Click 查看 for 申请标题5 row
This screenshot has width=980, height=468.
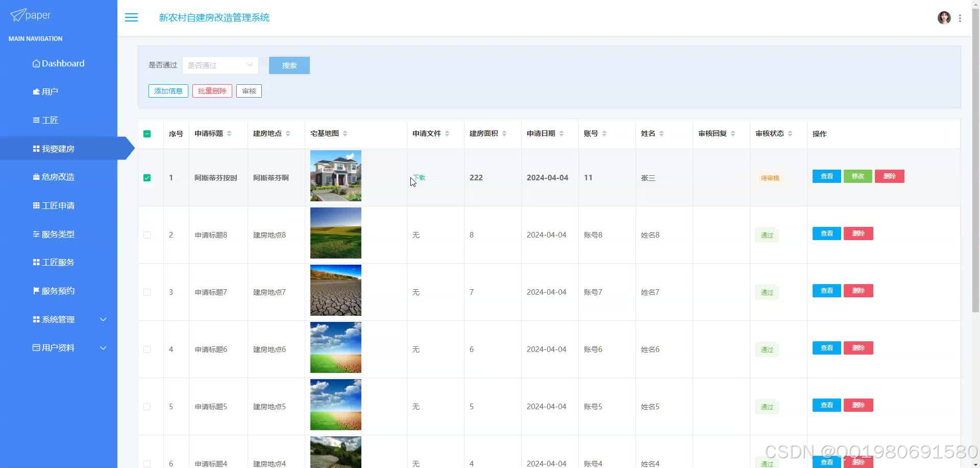(x=827, y=405)
